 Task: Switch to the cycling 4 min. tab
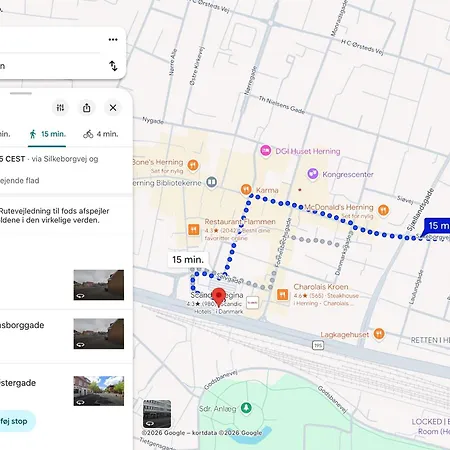(101, 134)
